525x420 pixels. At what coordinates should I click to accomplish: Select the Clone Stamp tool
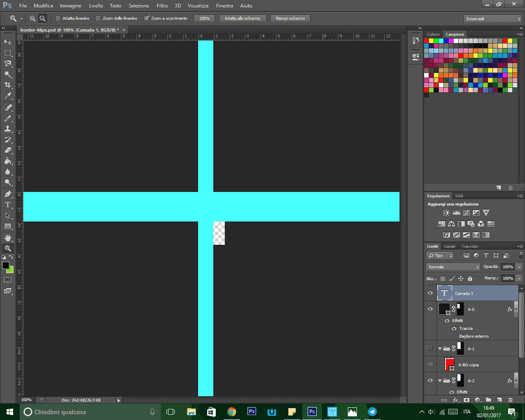tap(8, 129)
